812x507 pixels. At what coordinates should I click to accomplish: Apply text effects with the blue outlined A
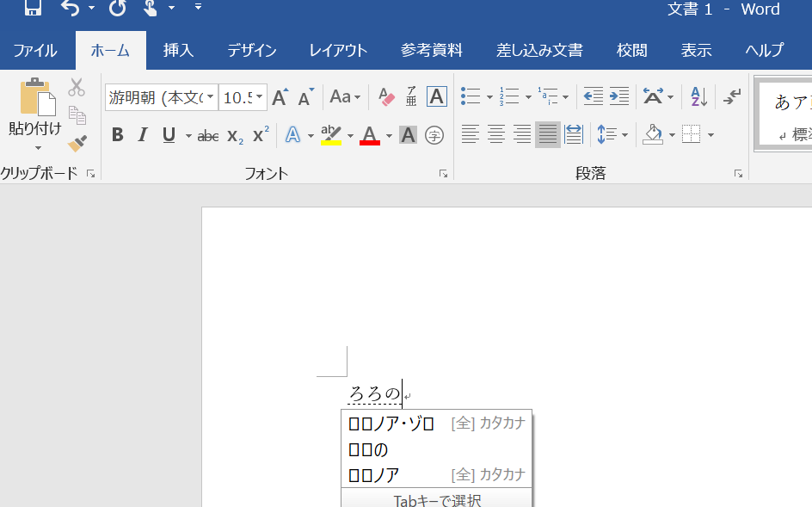[x=293, y=135]
